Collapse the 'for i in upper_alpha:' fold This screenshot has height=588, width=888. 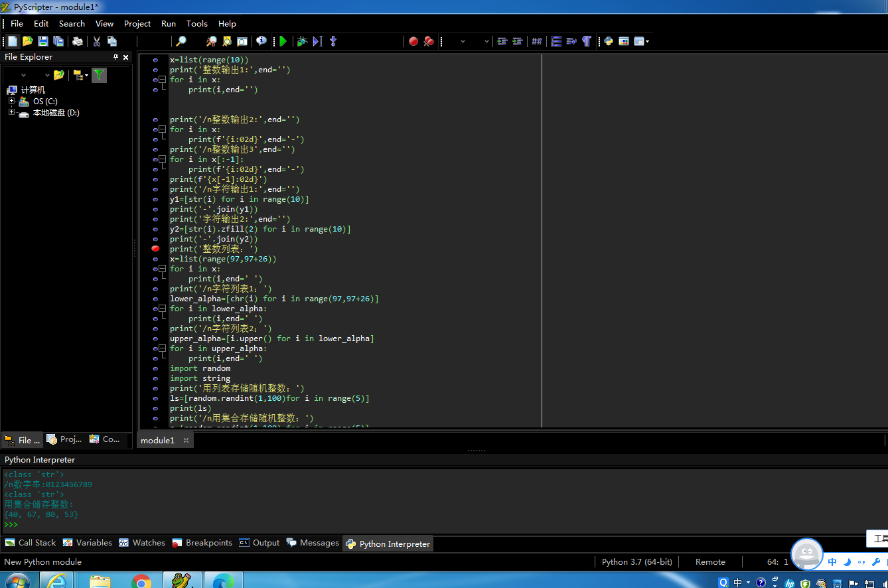pos(163,348)
